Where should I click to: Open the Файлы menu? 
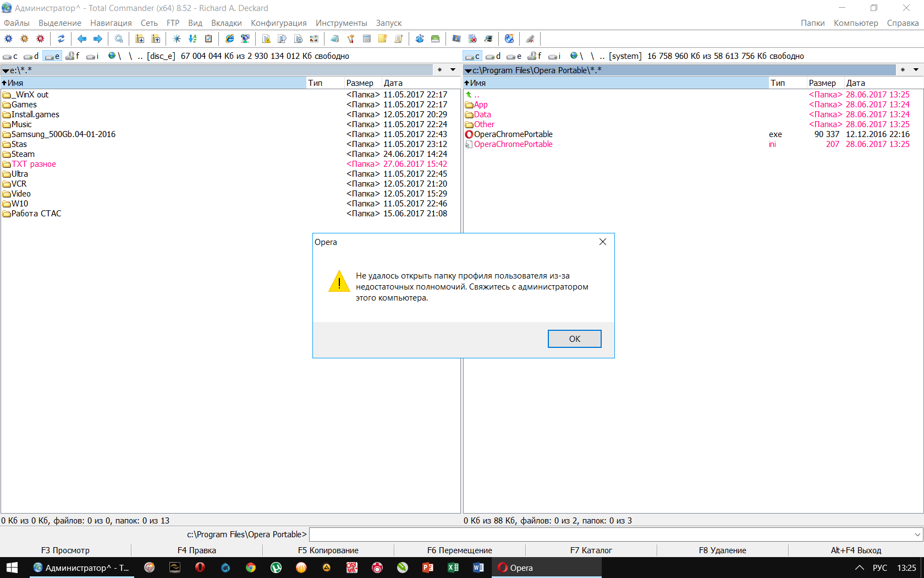point(17,23)
